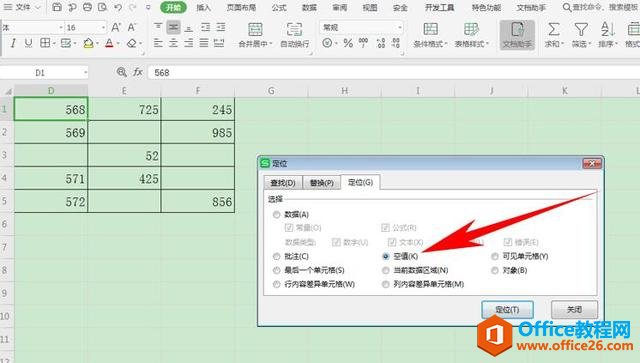Screen dimensions: 640x363
Task: Click the print icon in the quick toolbar
Action: (x=87, y=7)
